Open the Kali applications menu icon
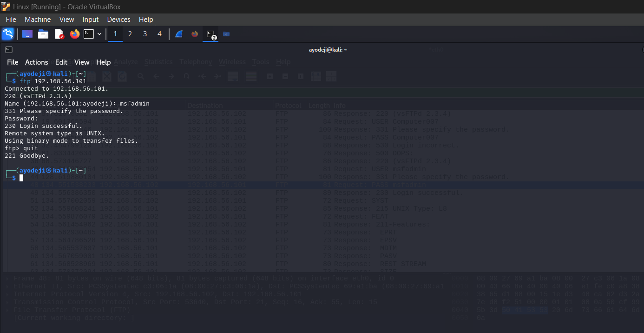Viewport: 644px width, 333px height. tap(8, 34)
